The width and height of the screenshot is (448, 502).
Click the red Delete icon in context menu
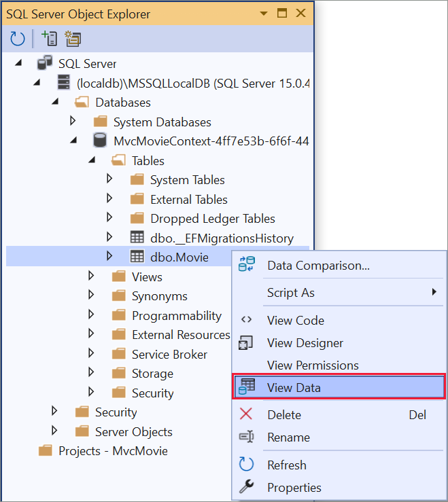(246, 414)
